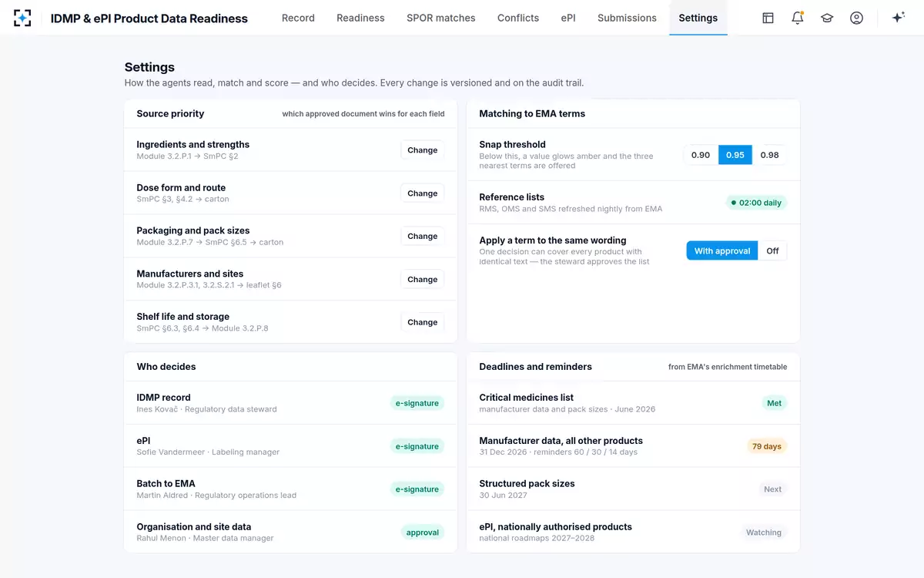Set snap threshold to 0.98
The image size is (924, 578).
[x=769, y=155]
